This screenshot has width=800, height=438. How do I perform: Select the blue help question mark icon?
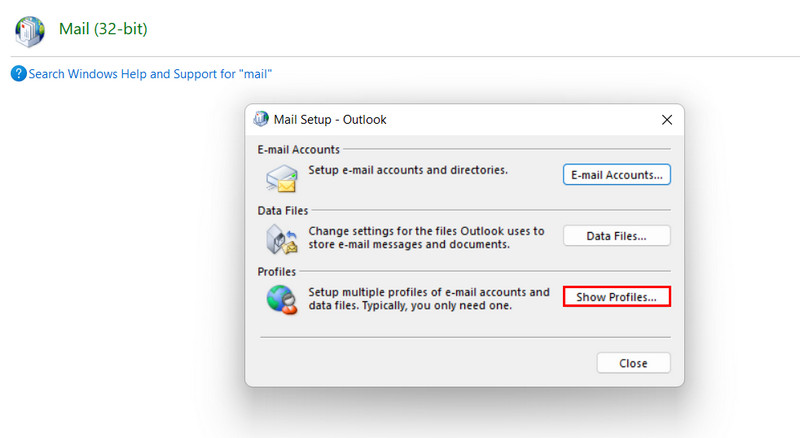pyautogui.click(x=18, y=74)
